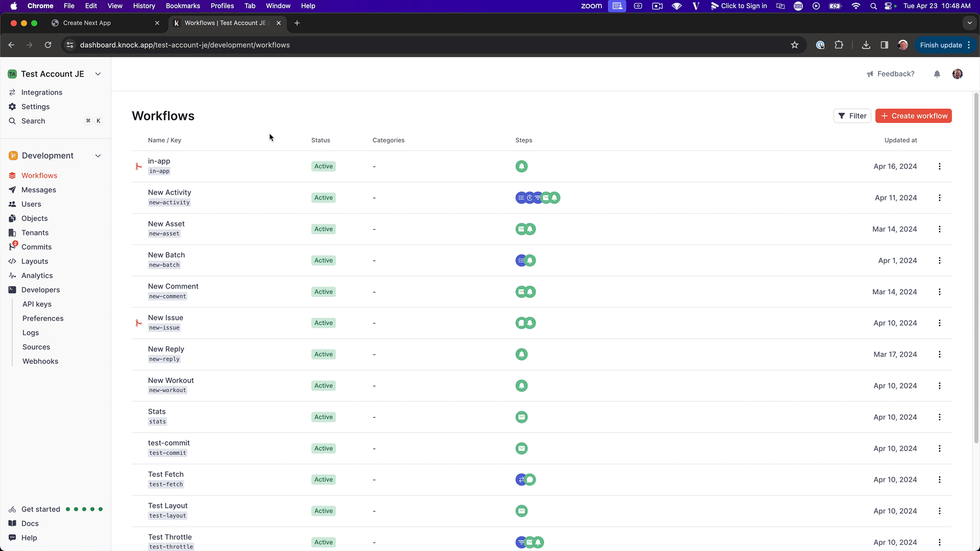
Task: Click the Commits icon with badge
Action: point(13,247)
